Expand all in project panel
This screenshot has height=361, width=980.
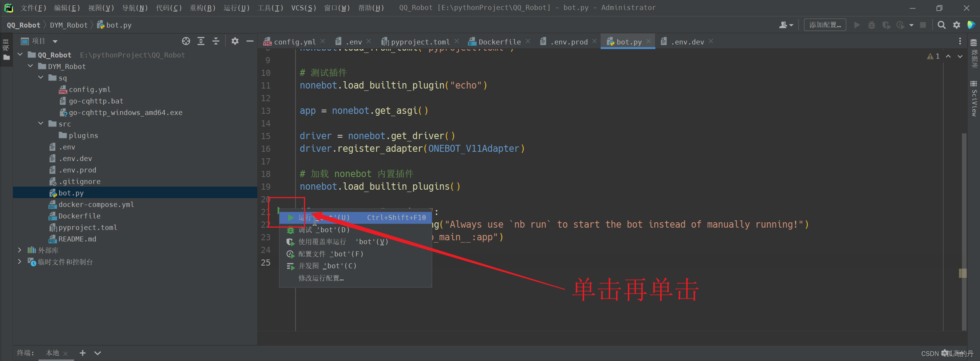pyautogui.click(x=201, y=41)
